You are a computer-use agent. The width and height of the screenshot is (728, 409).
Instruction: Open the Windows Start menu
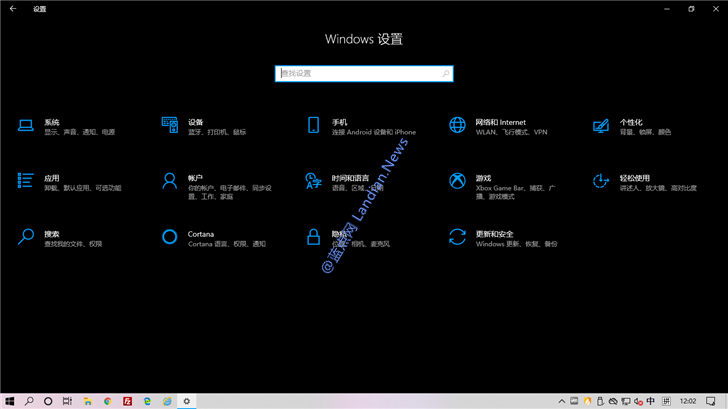pyautogui.click(x=9, y=401)
